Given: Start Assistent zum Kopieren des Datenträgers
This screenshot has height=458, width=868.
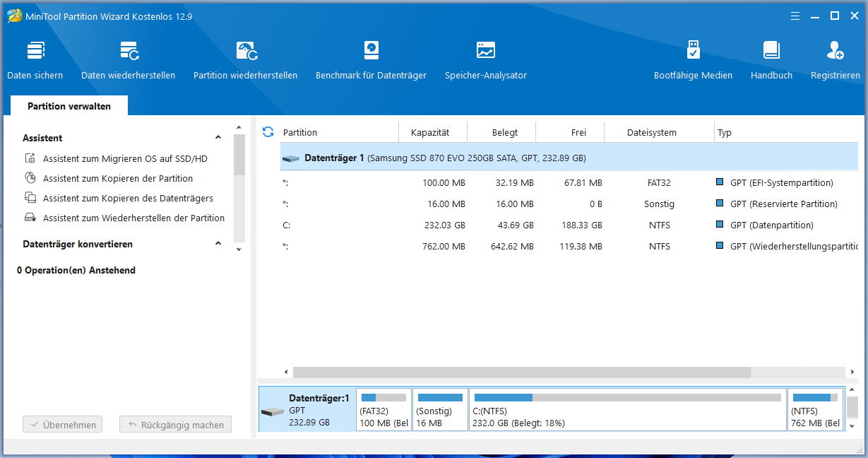Looking at the screenshot, I should [128, 198].
